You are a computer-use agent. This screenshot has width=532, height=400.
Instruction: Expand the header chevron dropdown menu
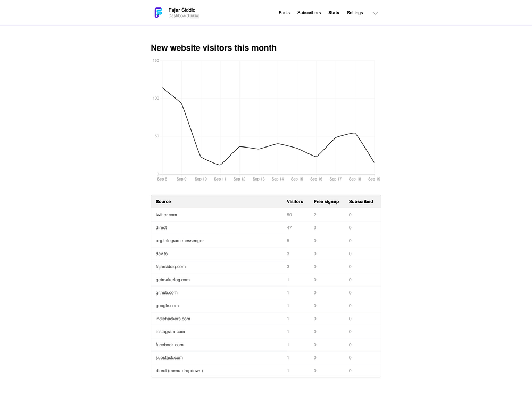pos(375,13)
